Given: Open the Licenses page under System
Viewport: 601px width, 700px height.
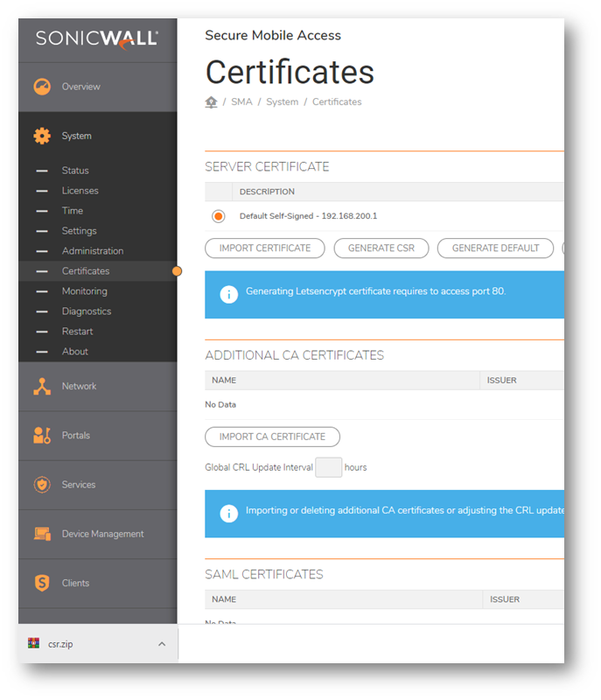Looking at the screenshot, I should tap(80, 191).
